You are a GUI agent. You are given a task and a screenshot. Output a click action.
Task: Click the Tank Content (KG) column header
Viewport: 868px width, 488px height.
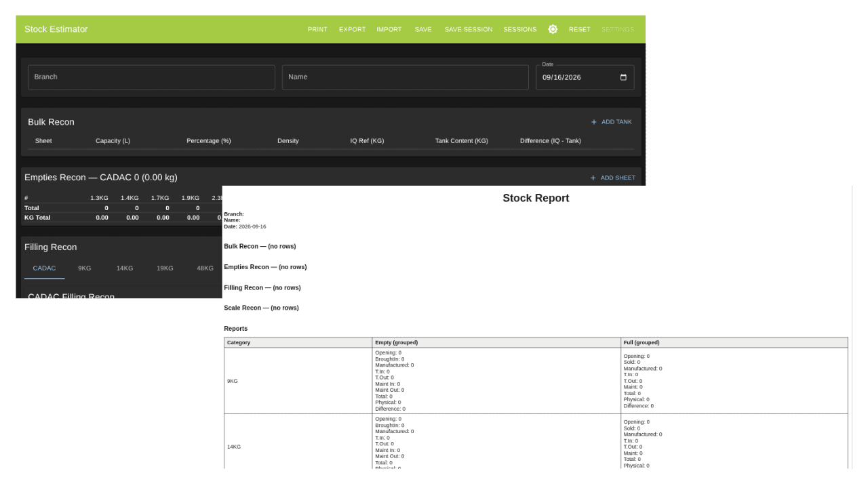[462, 141]
